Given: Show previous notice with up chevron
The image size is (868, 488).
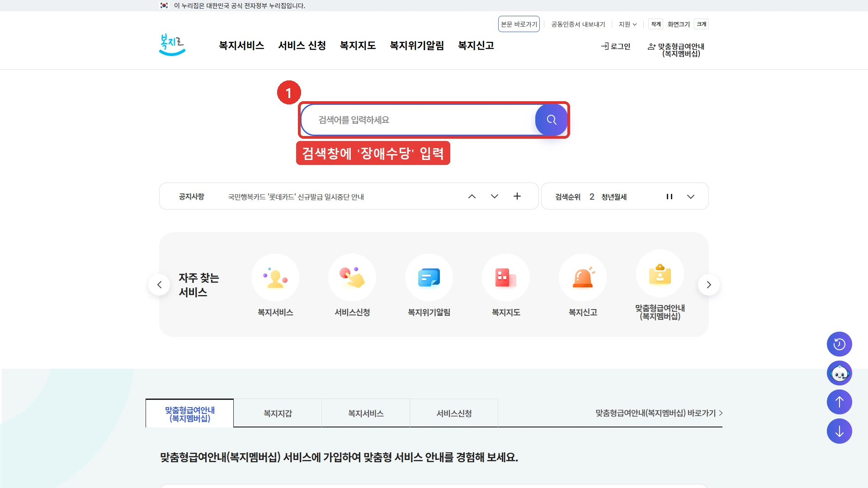Looking at the screenshot, I should click(x=472, y=197).
